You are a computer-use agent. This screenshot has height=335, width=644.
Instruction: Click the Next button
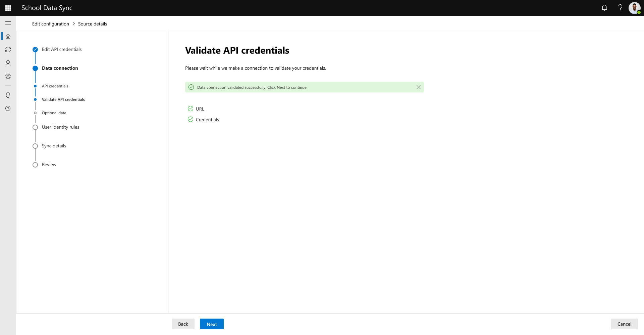[212, 324]
